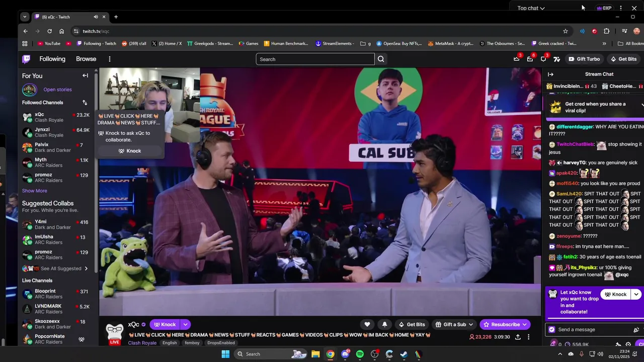This screenshot has width=644, height=362.
Task: Collapse Stream Chat panel arrow
Action: [x=550, y=74]
